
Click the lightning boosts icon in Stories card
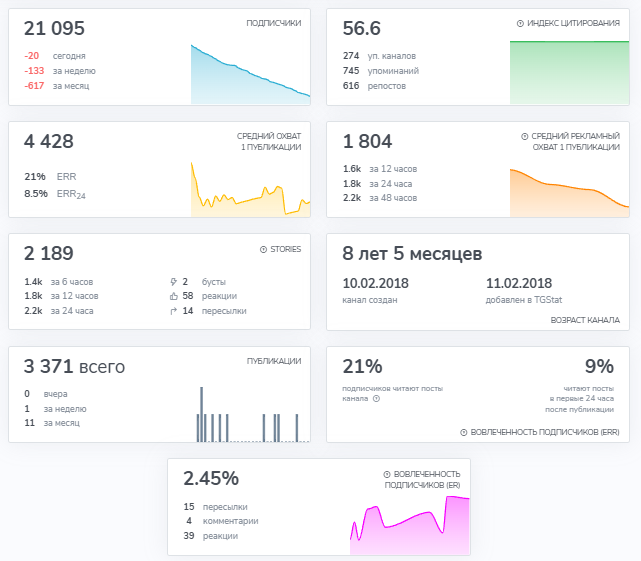coord(173,282)
